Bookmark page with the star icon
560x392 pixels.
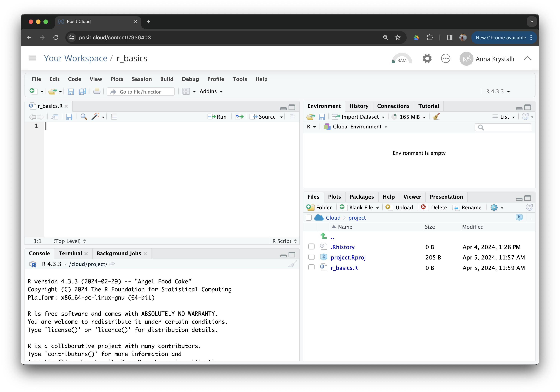coord(398,37)
